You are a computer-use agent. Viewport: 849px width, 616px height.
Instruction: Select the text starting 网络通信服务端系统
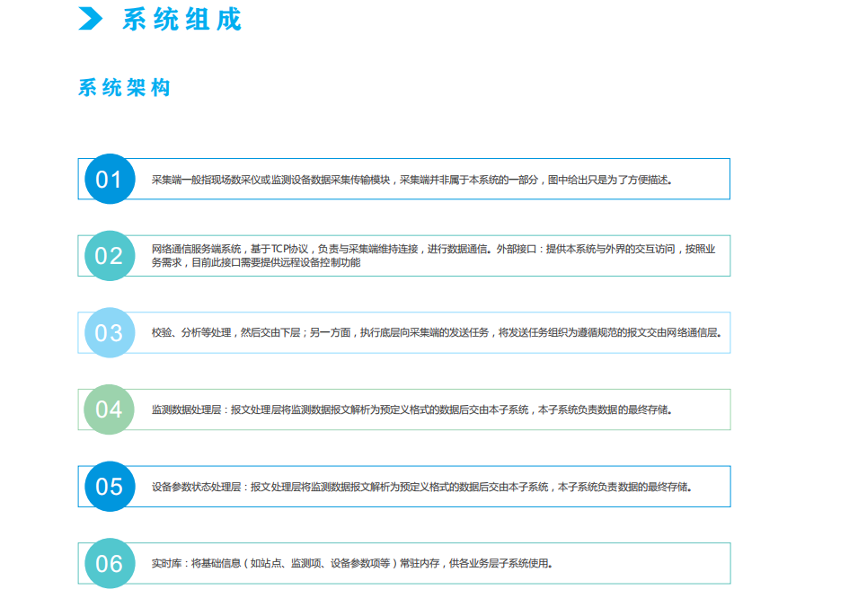point(433,256)
